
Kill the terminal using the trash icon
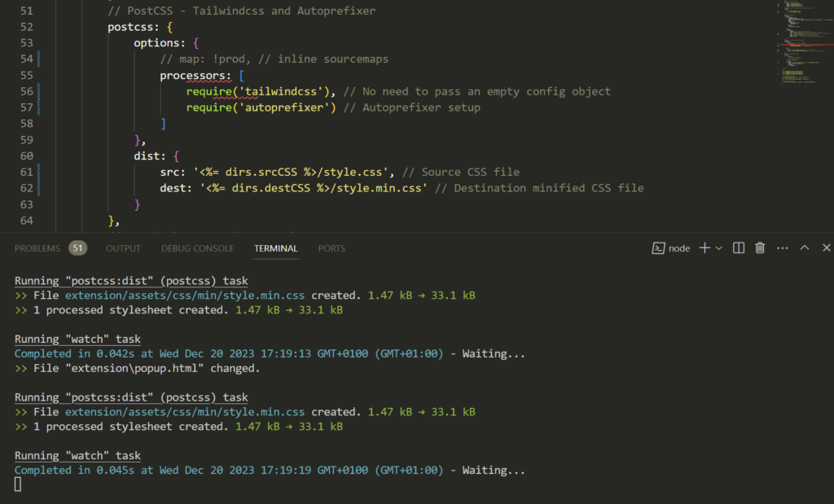759,248
